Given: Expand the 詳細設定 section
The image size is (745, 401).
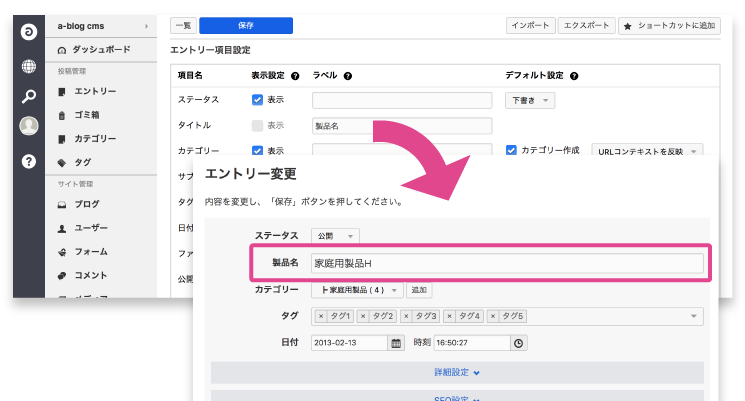Looking at the screenshot, I should coord(457,372).
